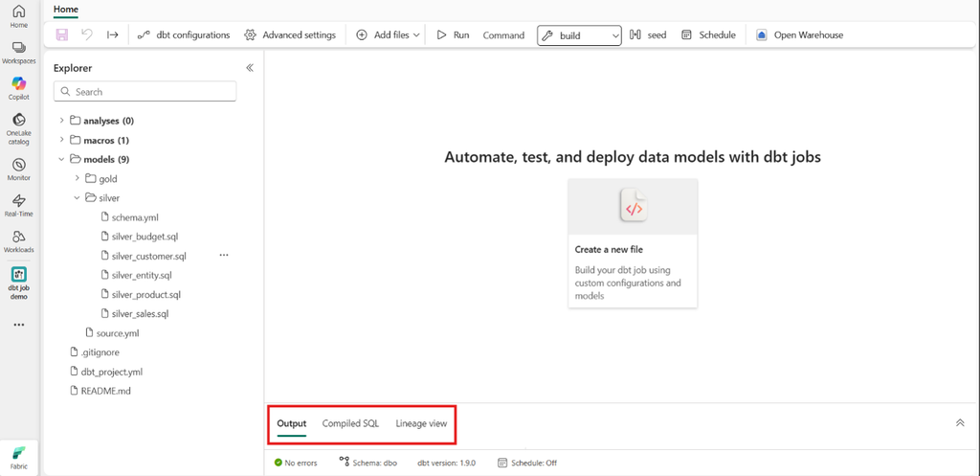Viewport: 980px width, 476px height.
Task: Open Workspaces in navigation rail
Action: [19, 53]
